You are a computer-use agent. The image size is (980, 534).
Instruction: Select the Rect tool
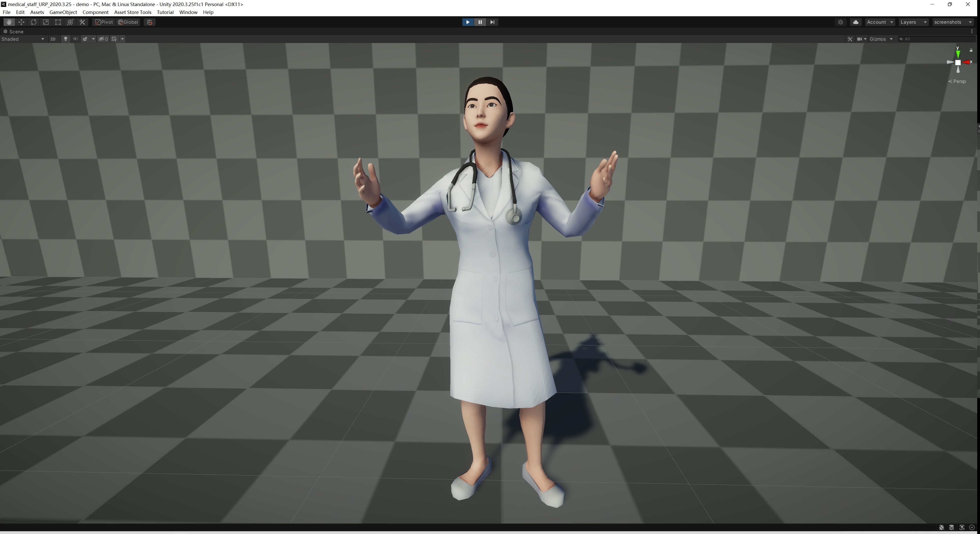click(58, 22)
